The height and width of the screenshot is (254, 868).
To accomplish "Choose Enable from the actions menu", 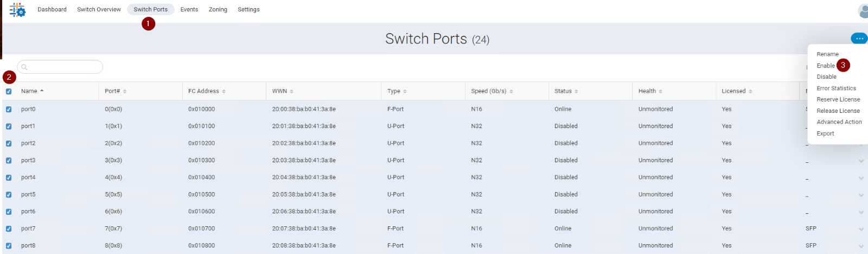I will pos(826,66).
